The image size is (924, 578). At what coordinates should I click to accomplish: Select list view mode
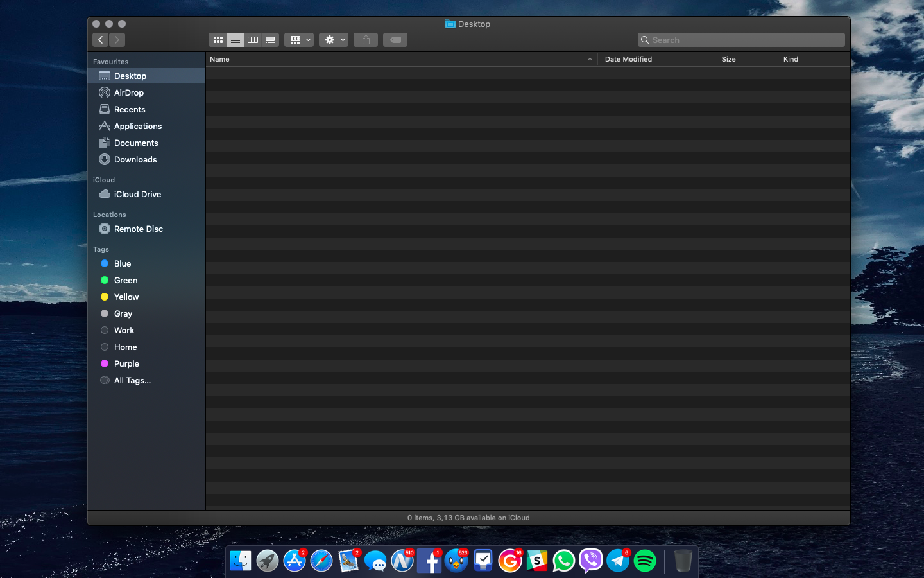(x=235, y=40)
